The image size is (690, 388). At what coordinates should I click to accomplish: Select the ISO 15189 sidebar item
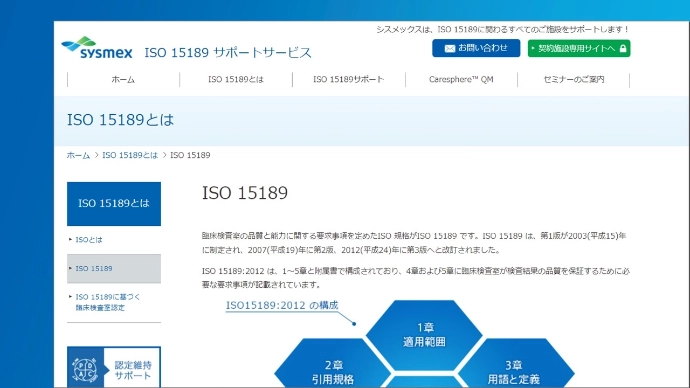pos(114,268)
